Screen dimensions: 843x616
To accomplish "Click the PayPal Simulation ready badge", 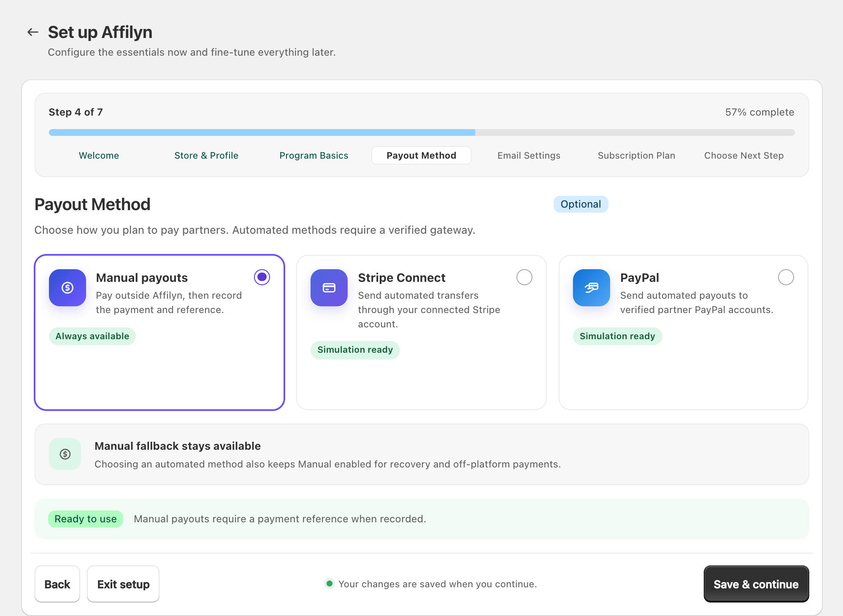I will 617,336.
